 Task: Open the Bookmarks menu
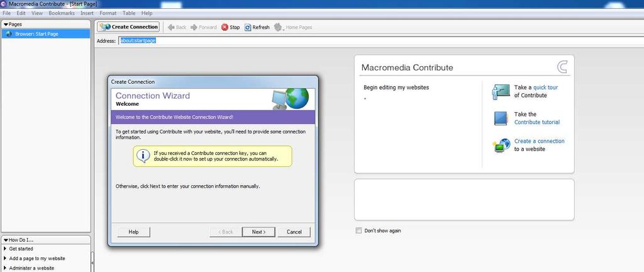click(62, 13)
